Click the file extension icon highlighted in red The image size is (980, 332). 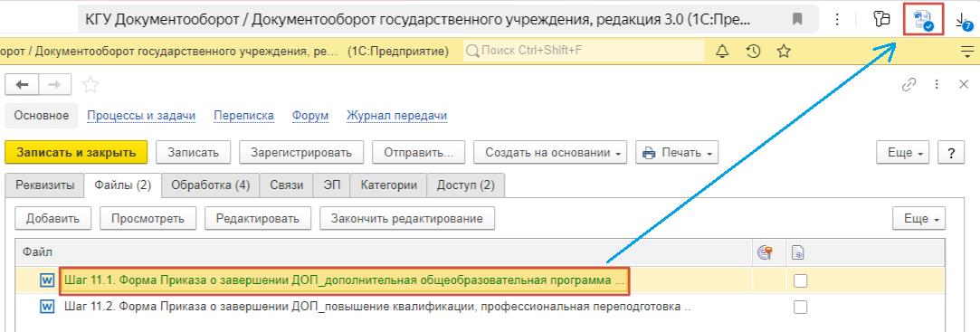[925, 20]
